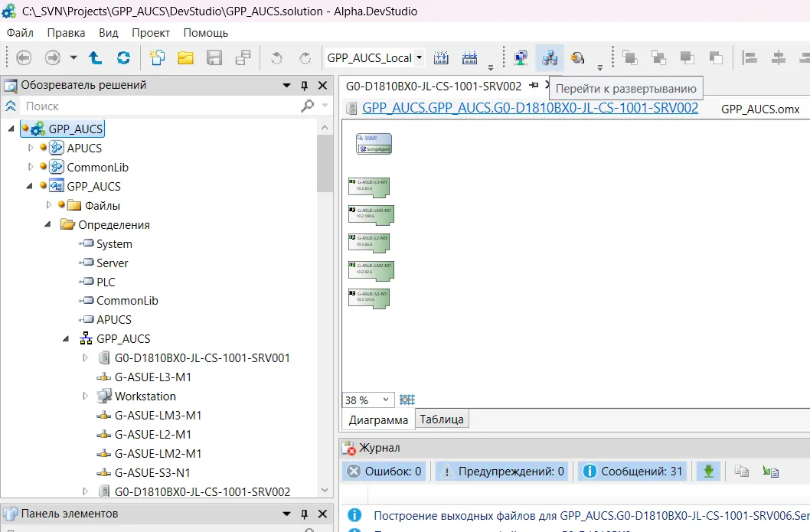Expand G0-D1810BX0-JL-CS-1001-SRV001 tree node

[85, 358]
